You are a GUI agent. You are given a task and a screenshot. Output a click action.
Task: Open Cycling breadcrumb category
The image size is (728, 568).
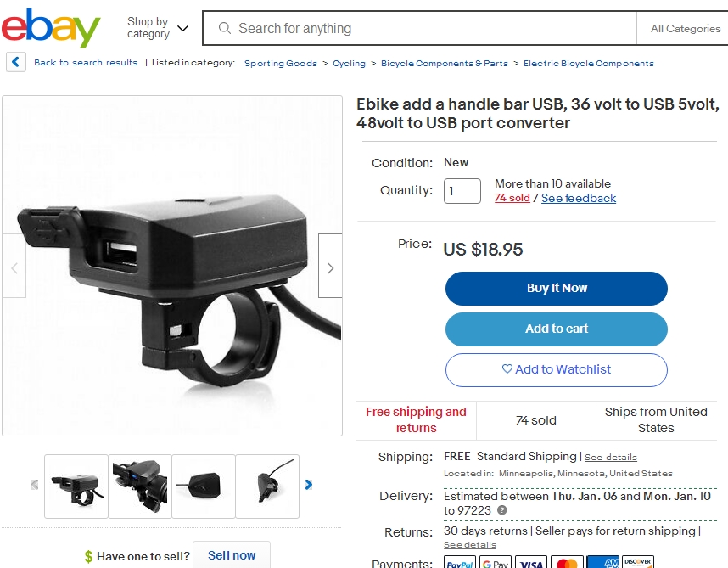pyautogui.click(x=349, y=63)
